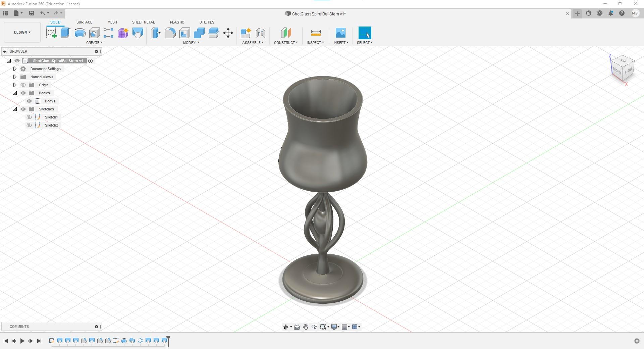This screenshot has width=644, height=349.
Task: Click the new design tab plus button
Action: [577, 13]
